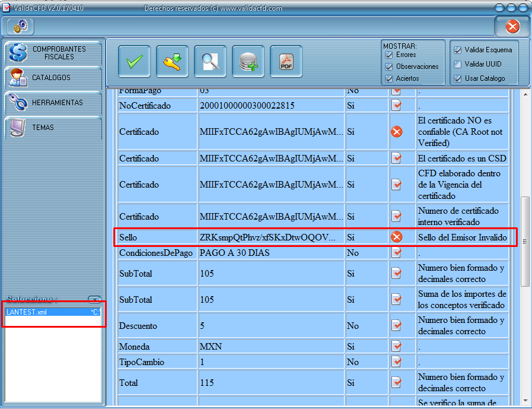Click the check icon in the Descuento row
Viewport: 532px width, 409px height.
396,325
